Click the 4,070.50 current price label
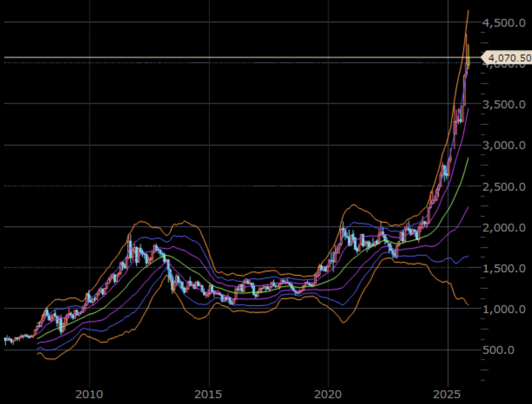This screenshot has height=404, width=532. (506, 57)
